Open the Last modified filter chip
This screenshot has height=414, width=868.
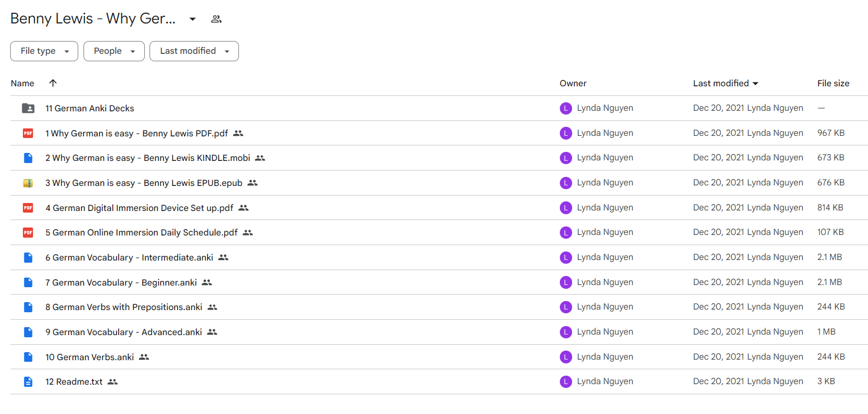194,51
